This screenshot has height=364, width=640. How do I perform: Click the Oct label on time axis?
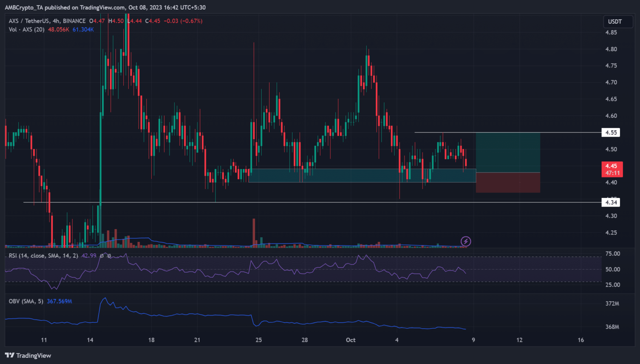point(350,340)
